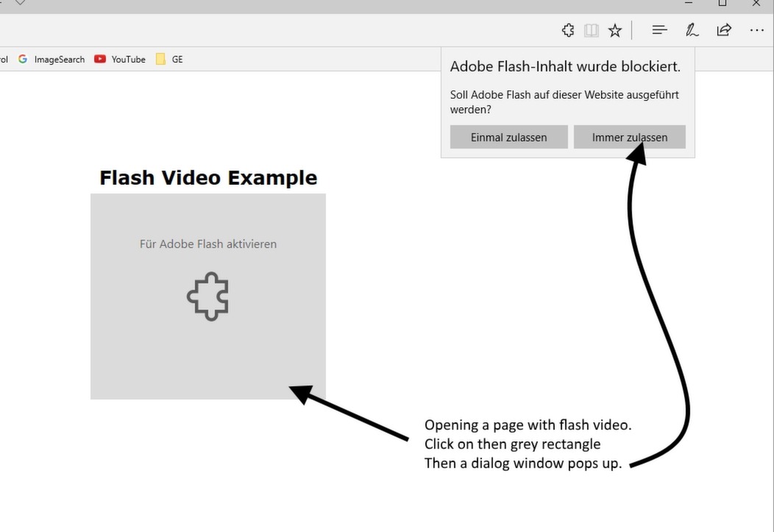Screen dimensions: 774x532
Task: Open the Share icon in toolbar
Action: click(724, 30)
